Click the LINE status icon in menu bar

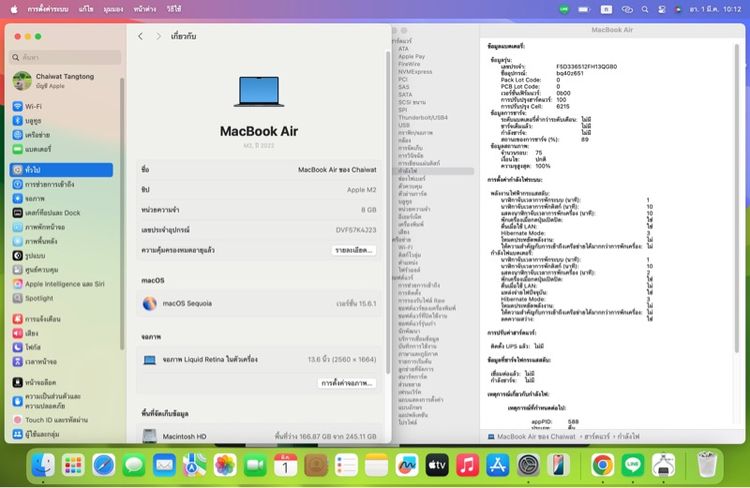pos(564,9)
